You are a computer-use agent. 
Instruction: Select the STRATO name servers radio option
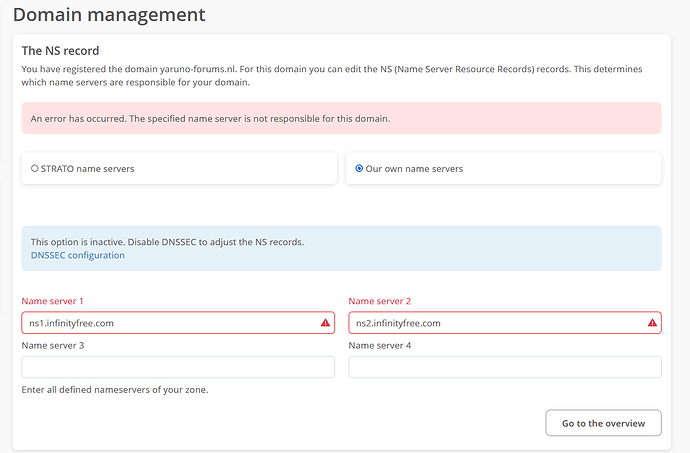click(x=34, y=169)
